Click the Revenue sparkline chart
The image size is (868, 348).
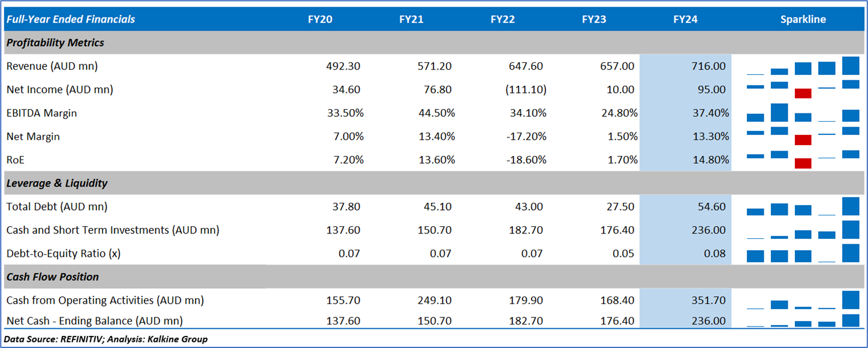[803, 66]
